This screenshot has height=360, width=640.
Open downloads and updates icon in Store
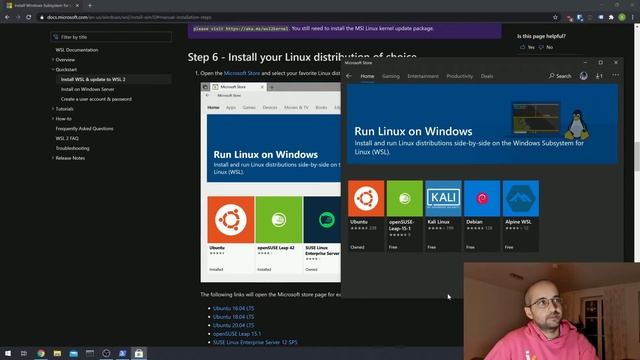599,76
